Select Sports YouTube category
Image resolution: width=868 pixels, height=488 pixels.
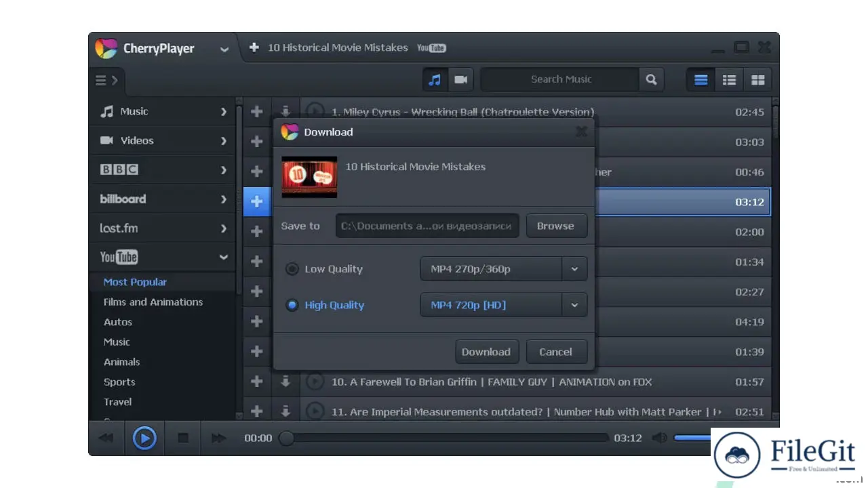click(119, 382)
